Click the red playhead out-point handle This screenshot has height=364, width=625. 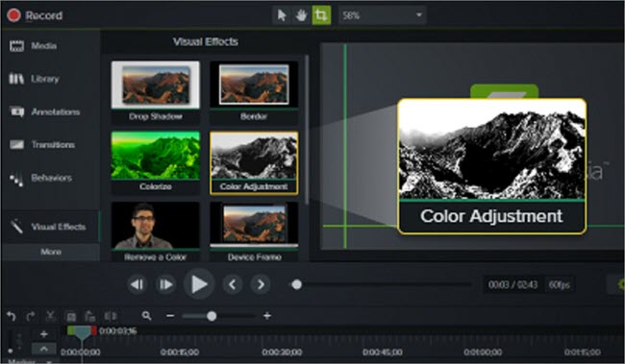click(93, 330)
